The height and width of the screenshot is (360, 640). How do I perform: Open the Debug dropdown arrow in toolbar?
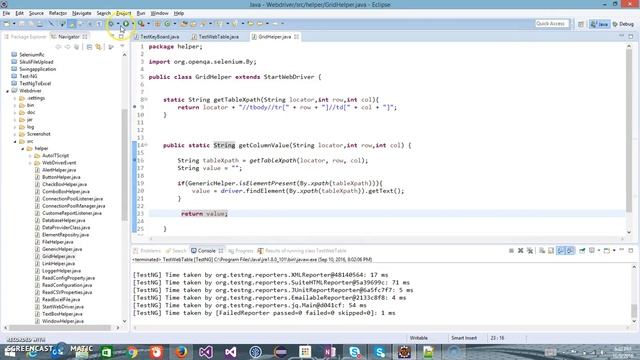click(118, 24)
